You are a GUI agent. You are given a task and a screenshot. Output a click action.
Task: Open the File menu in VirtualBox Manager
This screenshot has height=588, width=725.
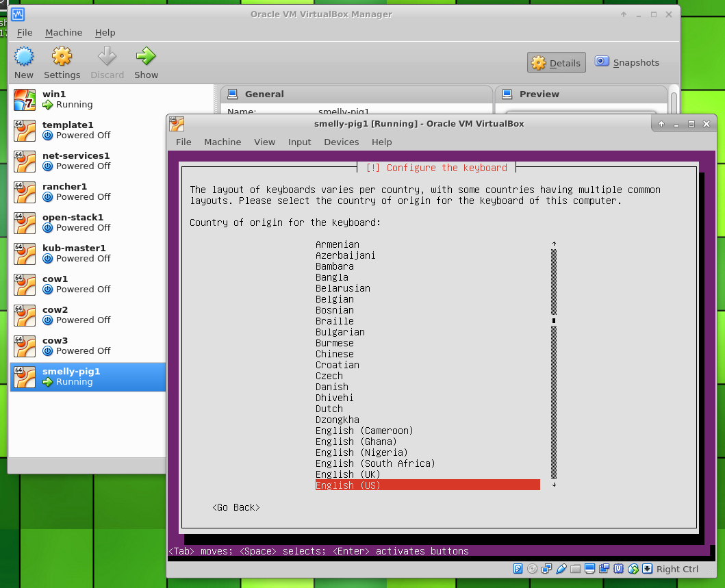[25, 32]
